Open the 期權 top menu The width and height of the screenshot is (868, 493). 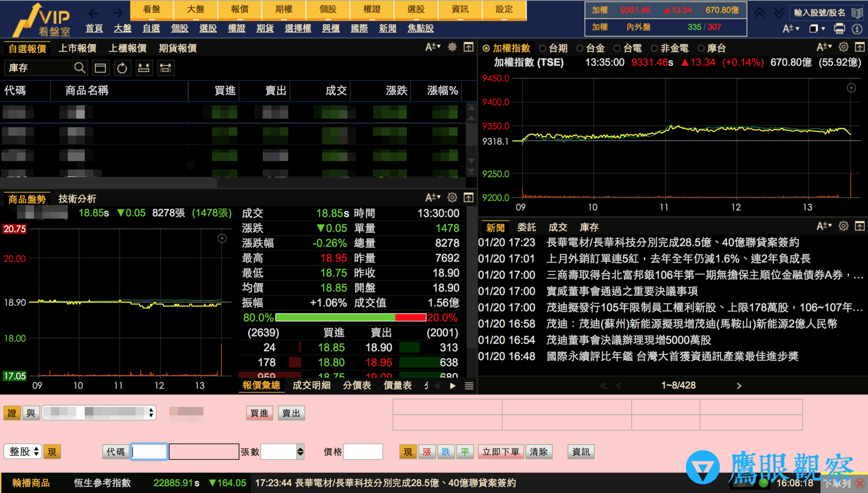[x=284, y=9]
